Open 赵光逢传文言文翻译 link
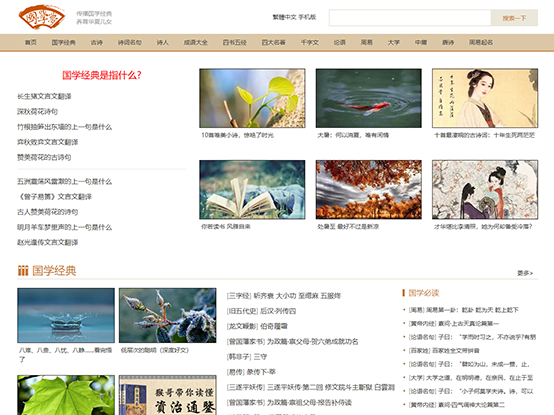554x415 pixels. coord(48,242)
